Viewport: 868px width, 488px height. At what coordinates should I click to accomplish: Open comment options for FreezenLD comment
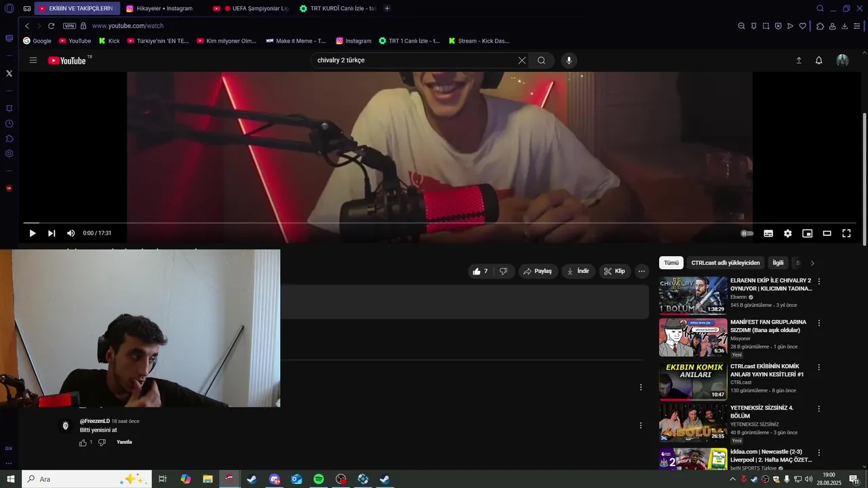pyautogui.click(x=640, y=426)
